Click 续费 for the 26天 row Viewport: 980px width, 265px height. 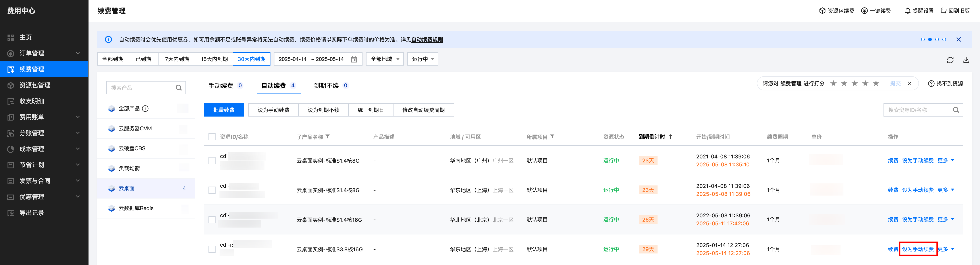(893, 220)
